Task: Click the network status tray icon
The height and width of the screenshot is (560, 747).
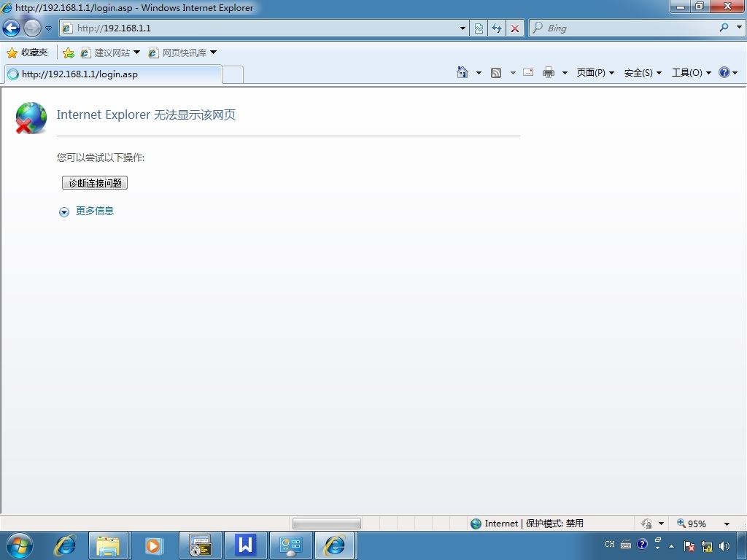Action: pos(707,546)
